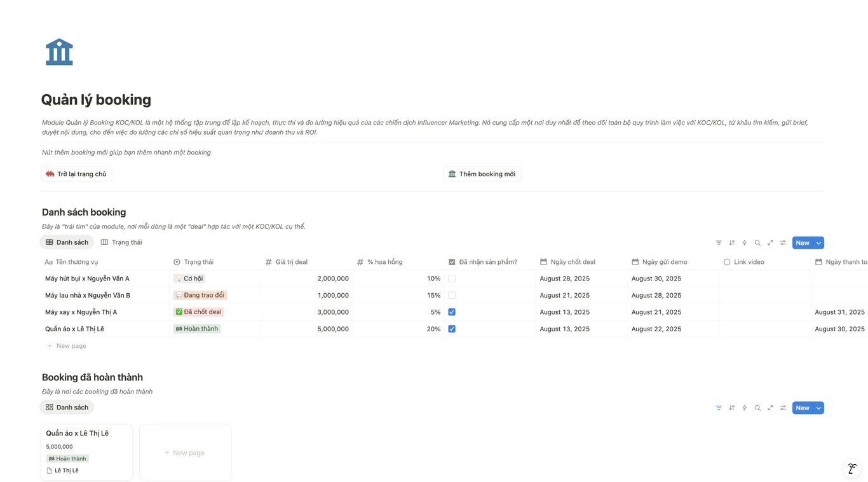Open Booking đã hoàn thành database full page
The height and width of the screenshot is (482, 868).
coord(770,408)
